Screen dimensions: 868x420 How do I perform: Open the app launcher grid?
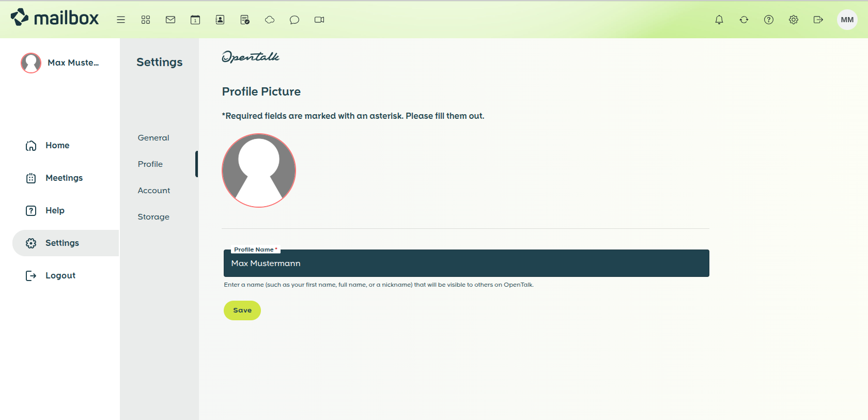146,20
